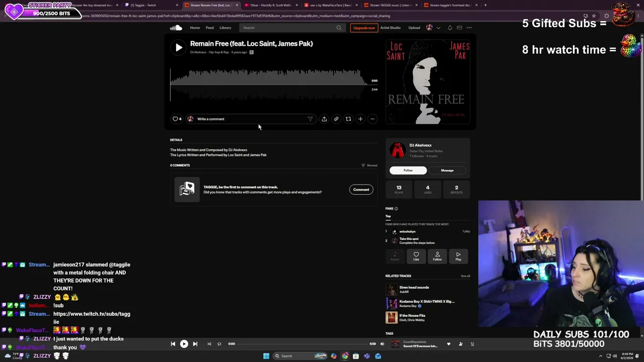The width and height of the screenshot is (644, 362).
Task: Focus the Write a comment field
Action: coord(252,119)
